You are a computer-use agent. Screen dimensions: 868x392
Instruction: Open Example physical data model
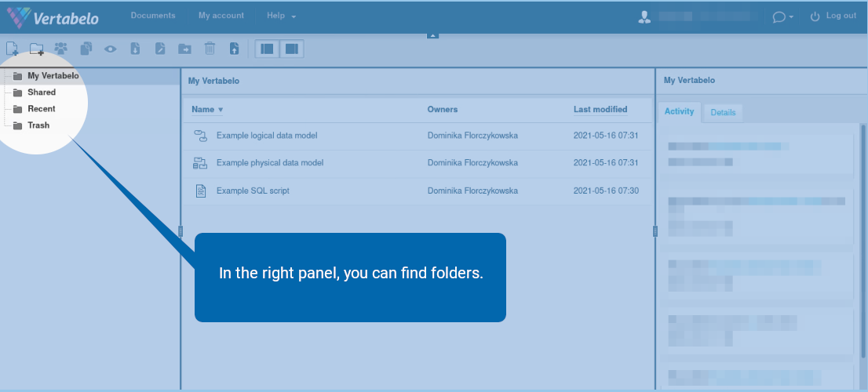(270, 163)
